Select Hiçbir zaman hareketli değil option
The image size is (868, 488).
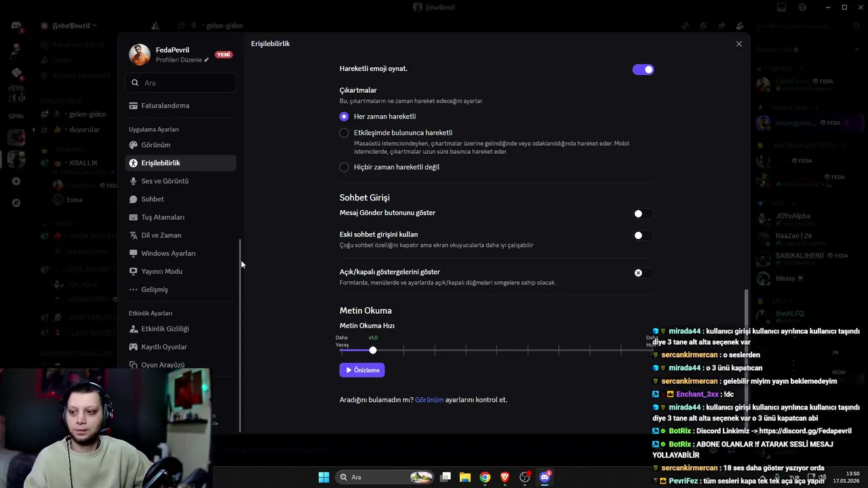point(344,167)
